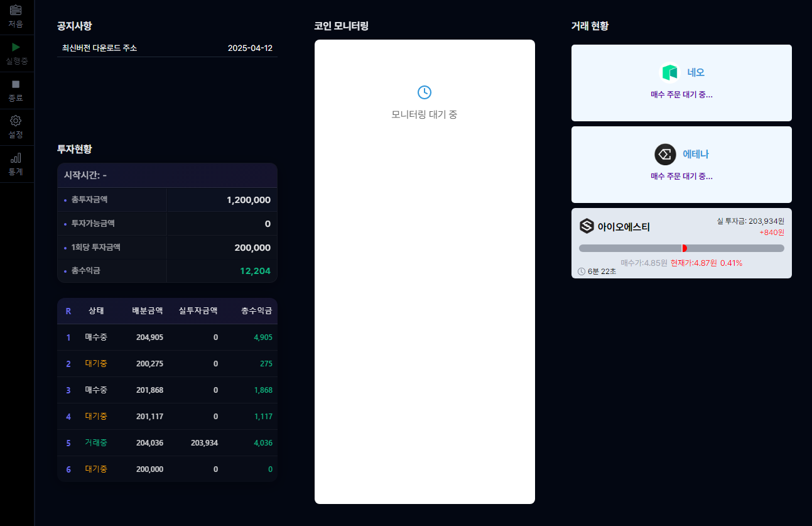Click the clock icon above 모니터링 대기 중
Screen dimensions: 812x526
click(425, 92)
